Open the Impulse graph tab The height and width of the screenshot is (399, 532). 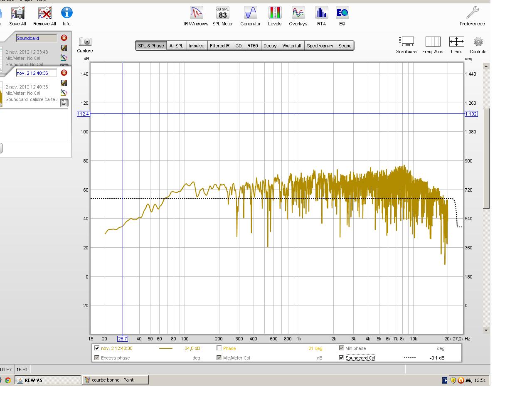click(197, 46)
